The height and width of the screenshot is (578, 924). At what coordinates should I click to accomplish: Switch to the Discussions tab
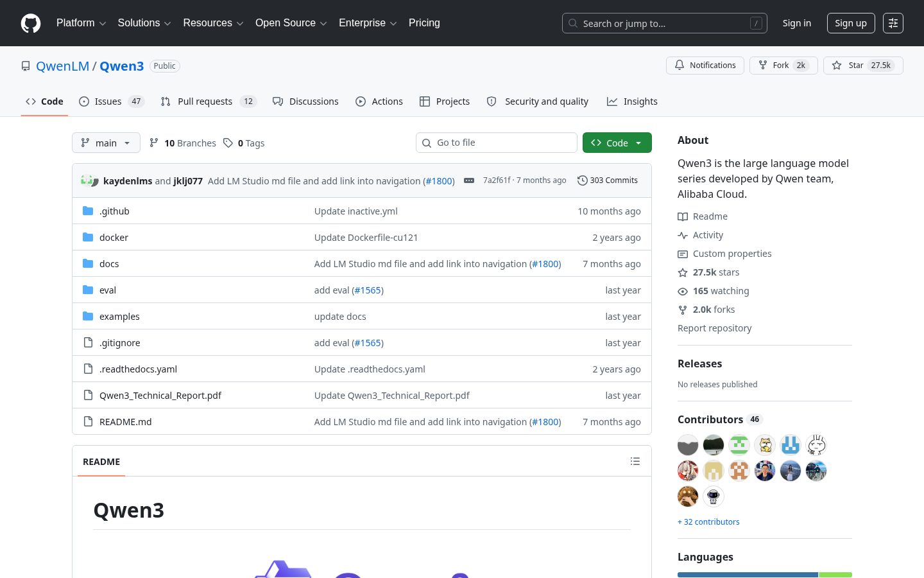[x=305, y=101]
